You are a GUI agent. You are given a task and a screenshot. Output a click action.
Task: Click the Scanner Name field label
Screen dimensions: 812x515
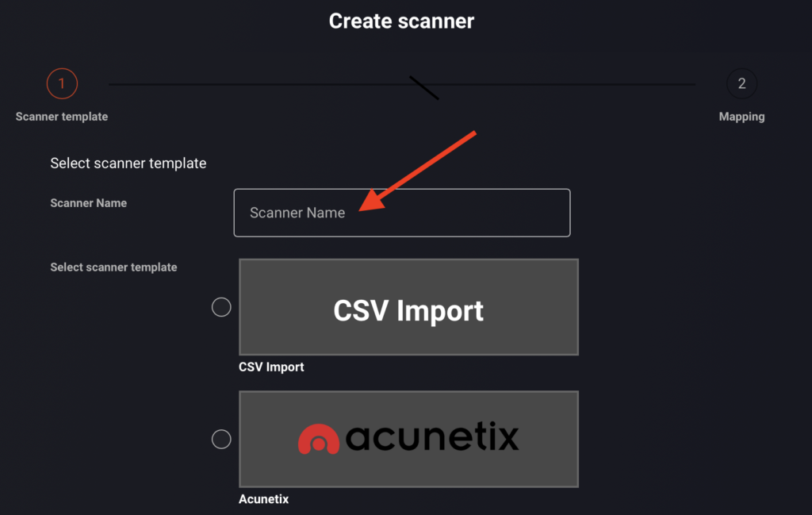(89, 203)
